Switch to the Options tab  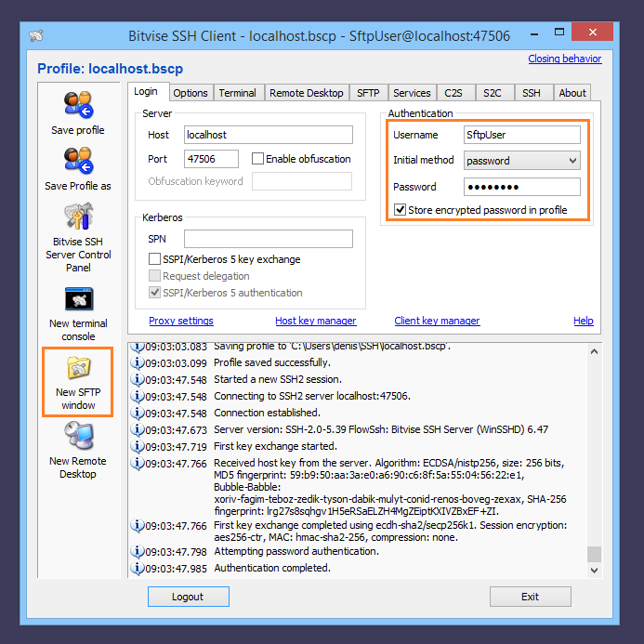coord(191,93)
